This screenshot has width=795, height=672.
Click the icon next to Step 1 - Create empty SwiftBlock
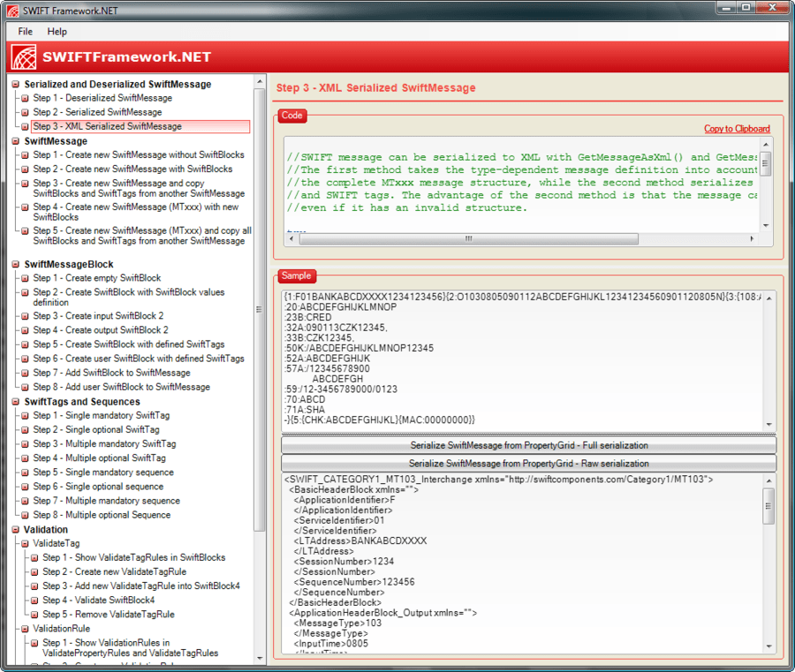[26, 278]
